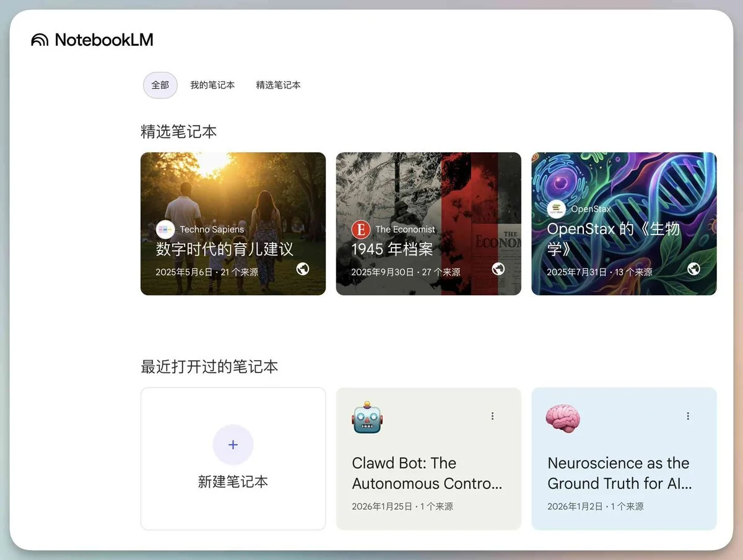Click the brain emoji on the Neuroscience notebook

point(562,418)
